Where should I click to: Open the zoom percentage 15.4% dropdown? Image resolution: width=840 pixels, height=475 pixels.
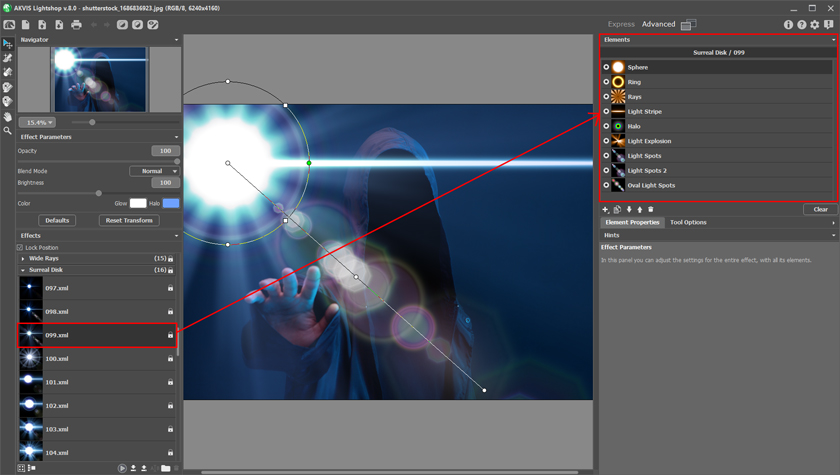pos(38,123)
